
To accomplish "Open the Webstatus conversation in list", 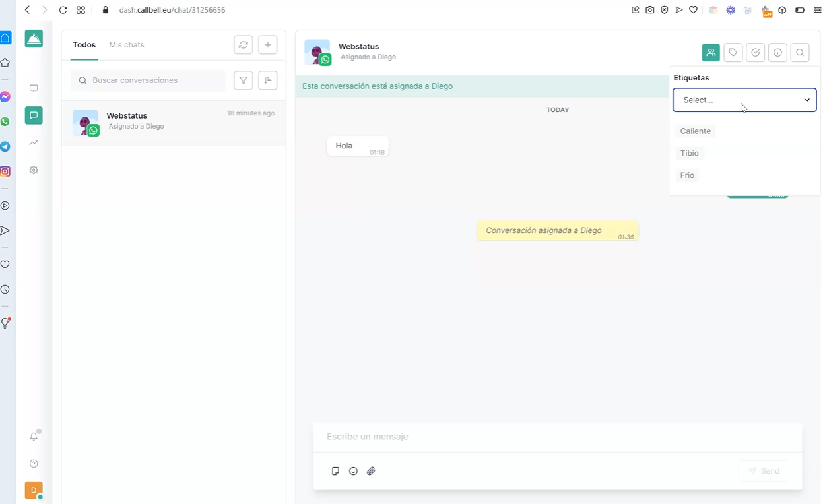I will 174,123.
